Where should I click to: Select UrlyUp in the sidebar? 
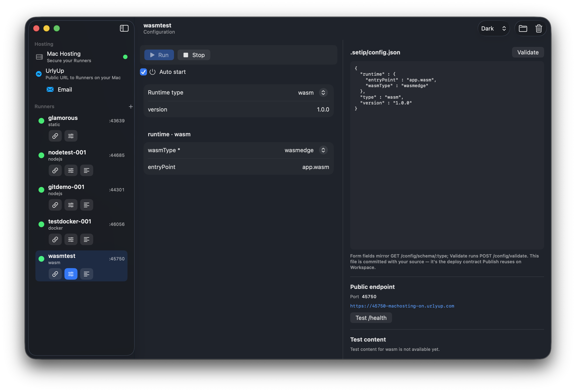81,74
